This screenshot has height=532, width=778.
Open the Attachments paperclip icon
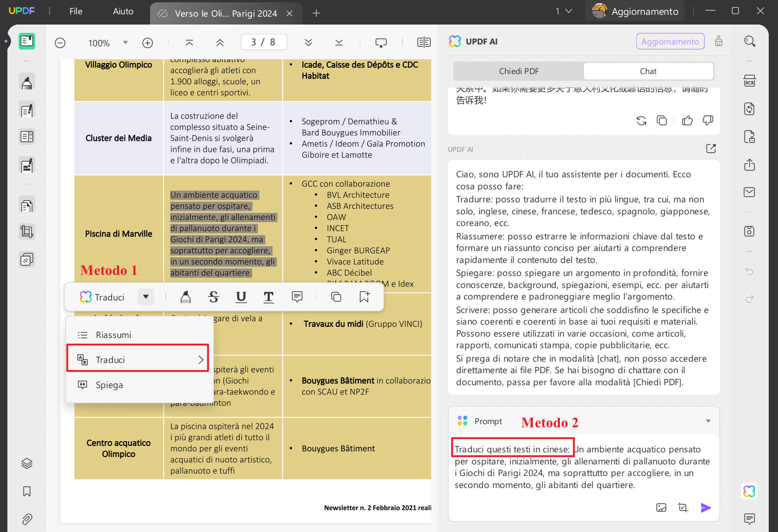point(27,519)
